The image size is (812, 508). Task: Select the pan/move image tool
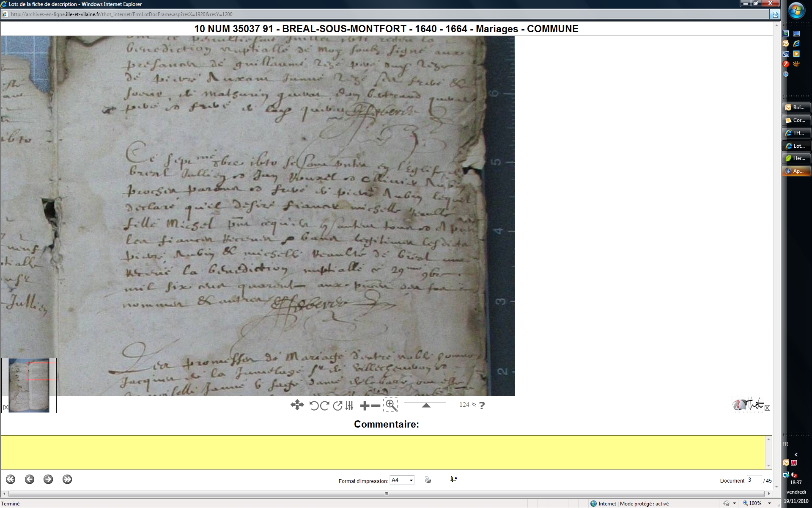(297, 405)
